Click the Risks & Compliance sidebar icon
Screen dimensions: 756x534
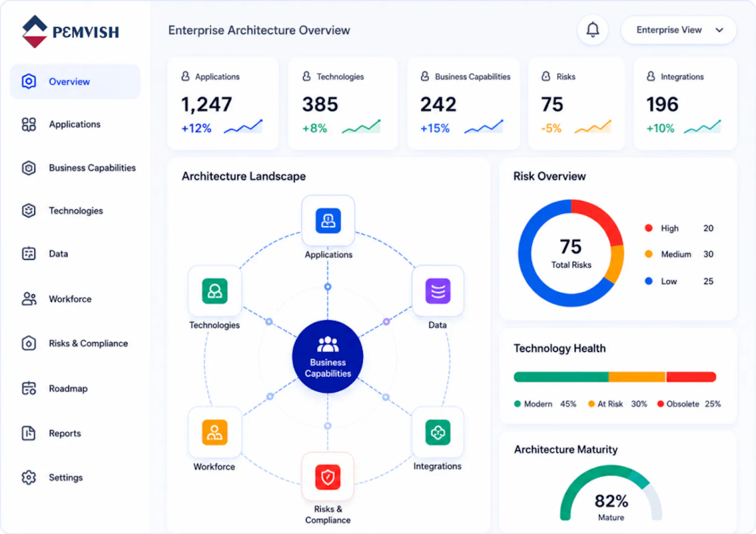[29, 343]
